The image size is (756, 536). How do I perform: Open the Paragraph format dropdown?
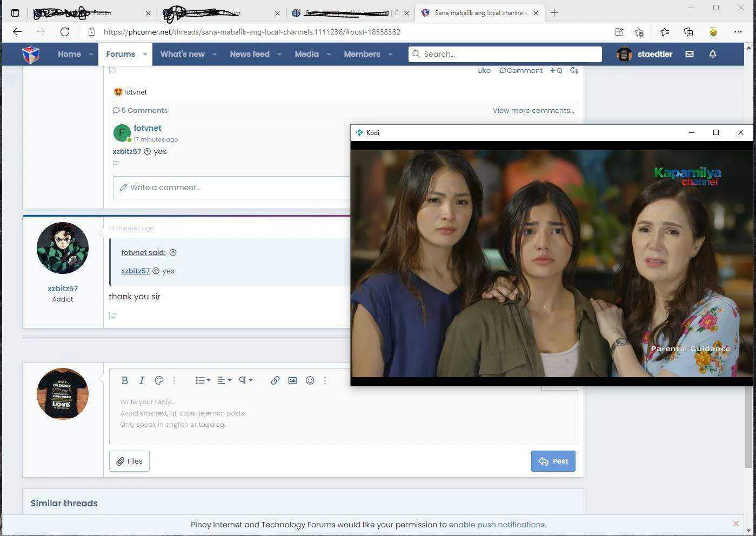point(246,380)
